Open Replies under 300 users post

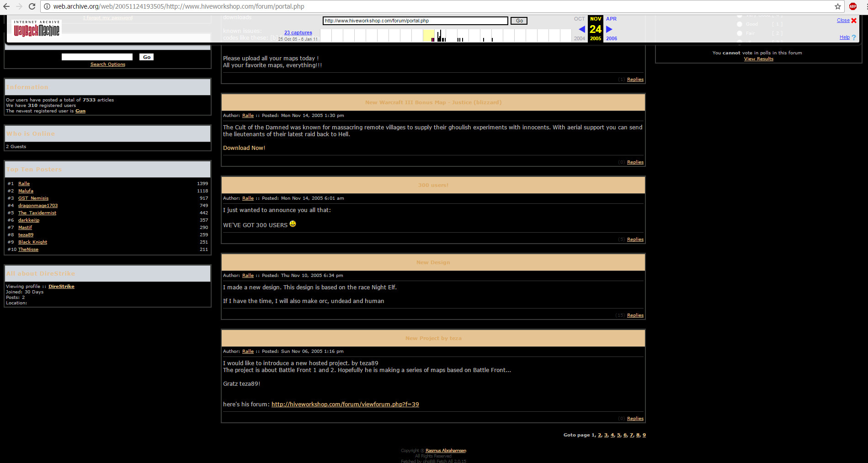[635, 239]
